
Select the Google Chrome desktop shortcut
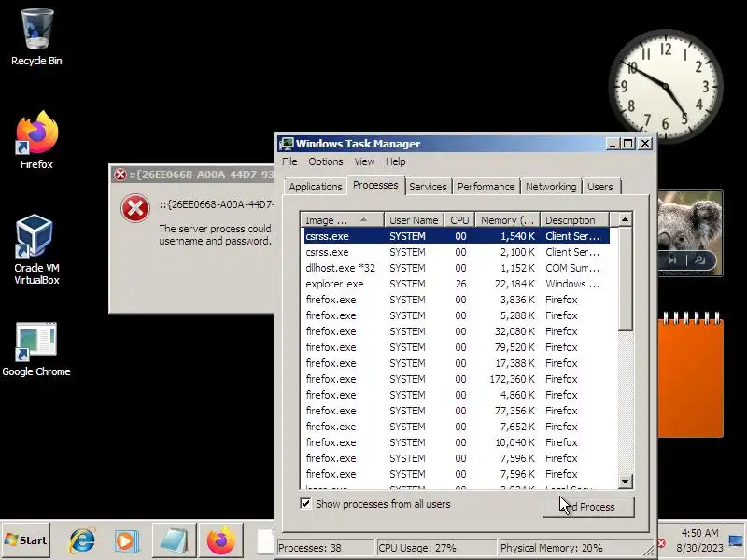pos(36,350)
